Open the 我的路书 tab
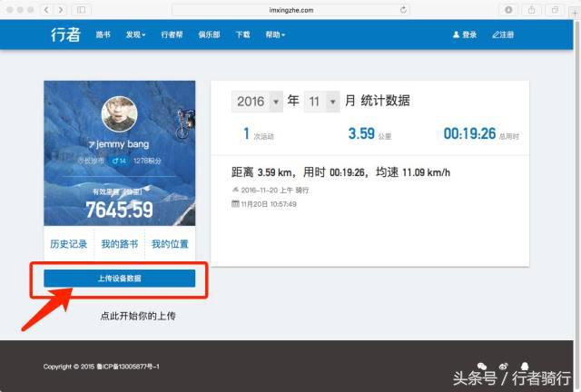 119,244
